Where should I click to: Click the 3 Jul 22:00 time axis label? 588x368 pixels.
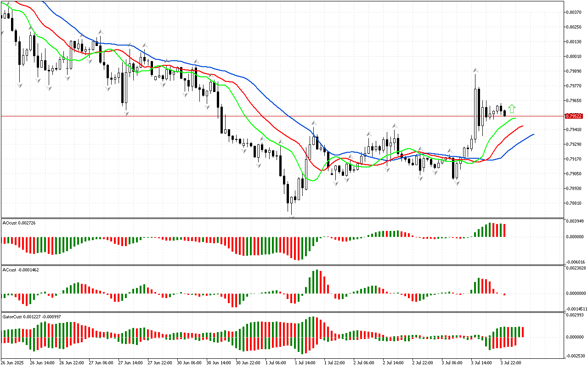[x=511, y=363]
